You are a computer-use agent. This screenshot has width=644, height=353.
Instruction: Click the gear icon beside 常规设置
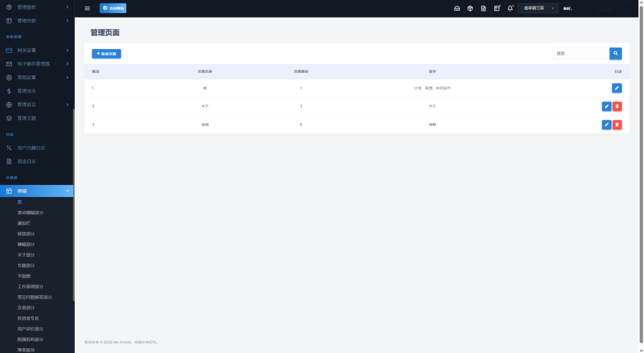(x=9, y=77)
